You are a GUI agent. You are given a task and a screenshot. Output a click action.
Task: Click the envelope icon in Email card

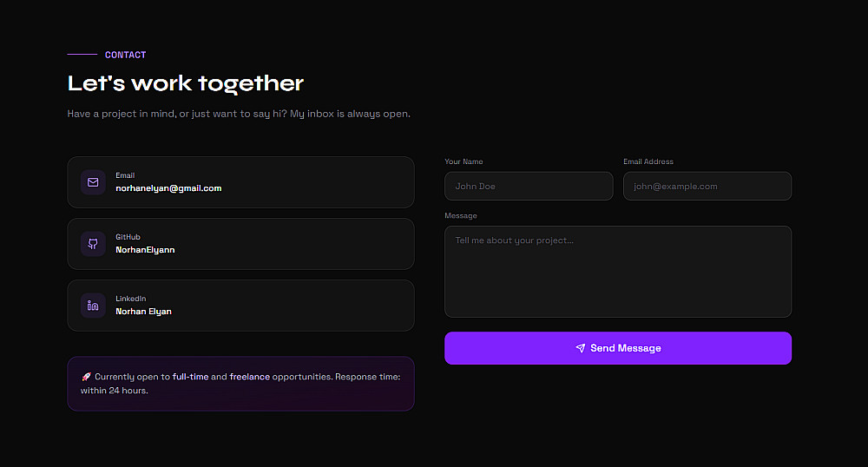93,182
